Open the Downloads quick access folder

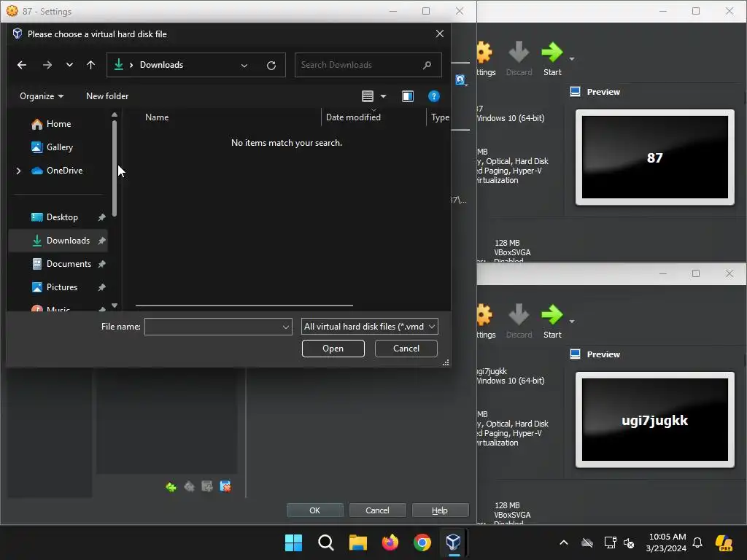click(68, 241)
